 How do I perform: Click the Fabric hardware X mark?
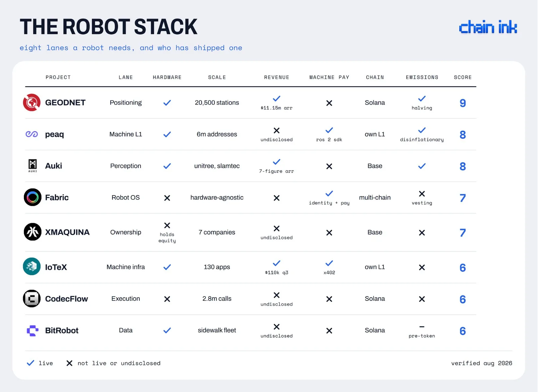coord(167,198)
